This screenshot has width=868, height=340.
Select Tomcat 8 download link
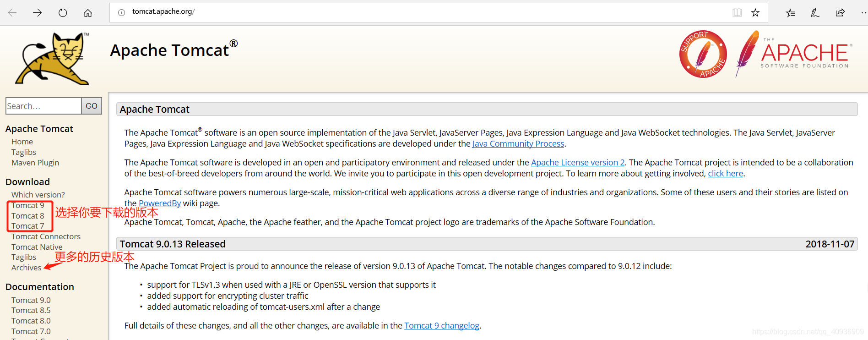coord(28,216)
